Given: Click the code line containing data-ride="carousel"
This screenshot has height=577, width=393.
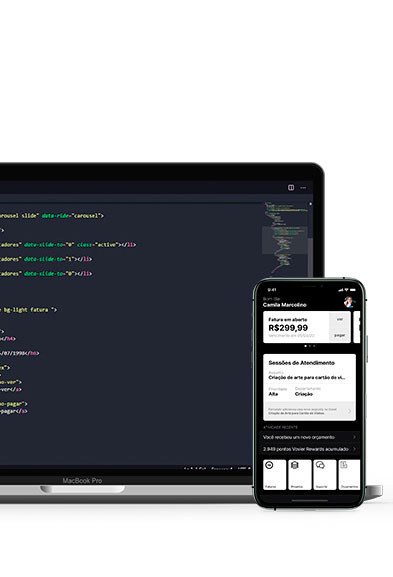Looking at the screenshot, I should pos(52,216).
